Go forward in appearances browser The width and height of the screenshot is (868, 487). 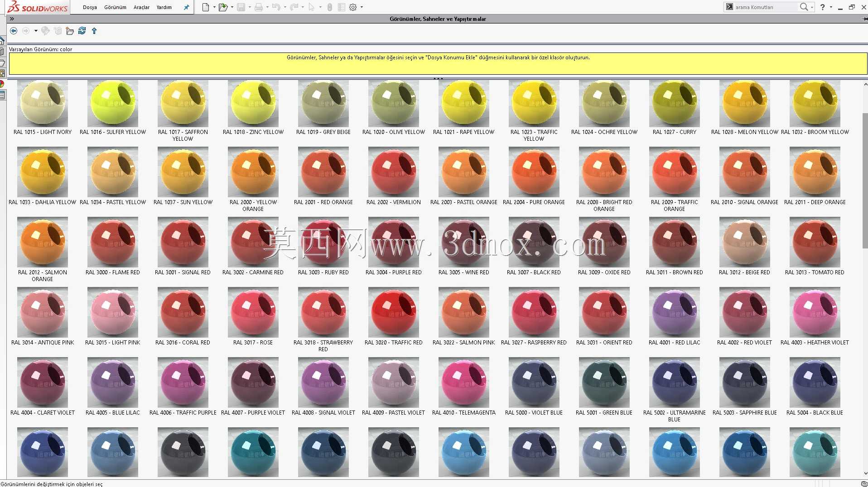point(26,31)
